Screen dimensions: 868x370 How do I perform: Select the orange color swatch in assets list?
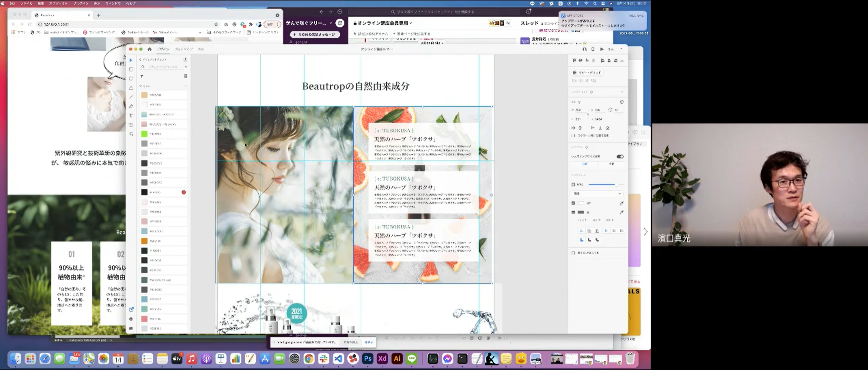point(144,241)
